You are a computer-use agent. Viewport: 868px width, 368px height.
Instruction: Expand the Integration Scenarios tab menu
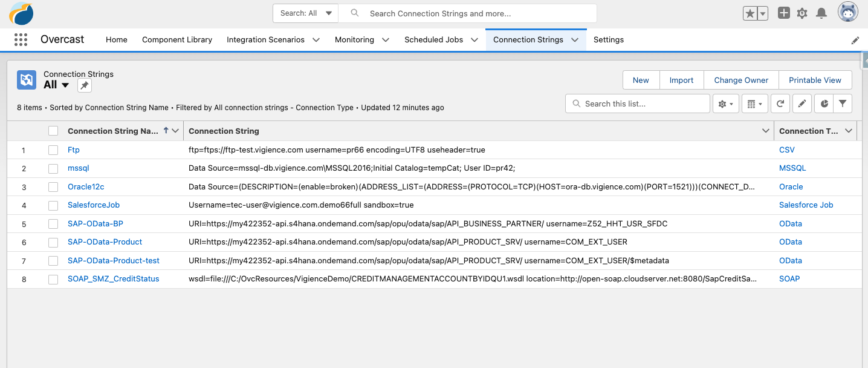tap(316, 40)
